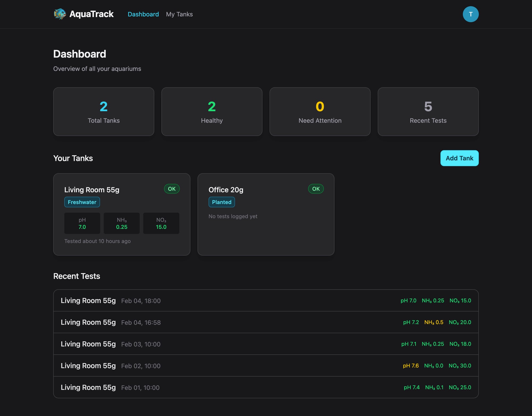Switch to the My Tanks page

coord(179,14)
